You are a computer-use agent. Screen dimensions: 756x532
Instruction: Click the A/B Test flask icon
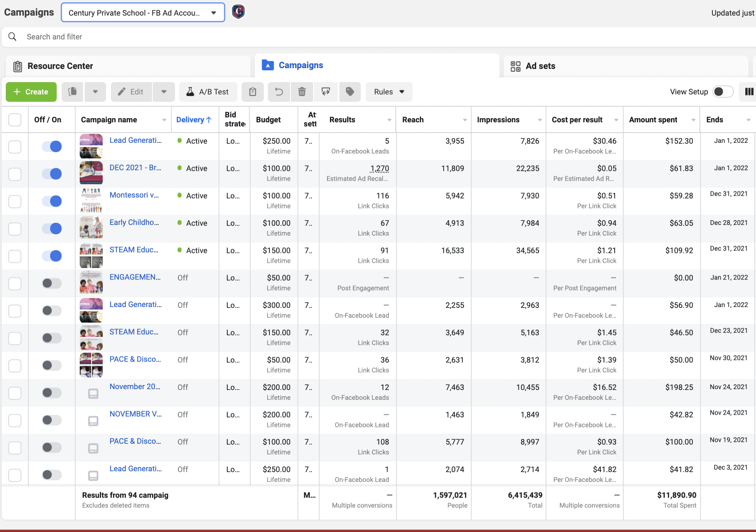pos(190,92)
